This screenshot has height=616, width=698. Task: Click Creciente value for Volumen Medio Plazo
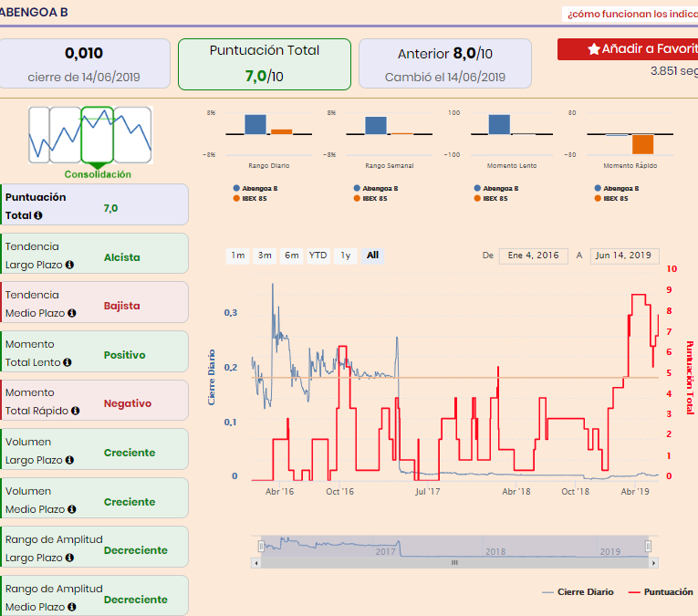pyautogui.click(x=130, y=502)
